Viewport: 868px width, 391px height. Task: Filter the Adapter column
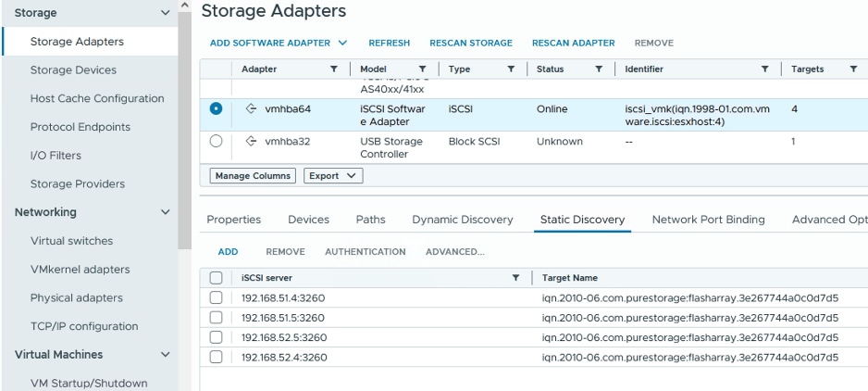point(334,69)
